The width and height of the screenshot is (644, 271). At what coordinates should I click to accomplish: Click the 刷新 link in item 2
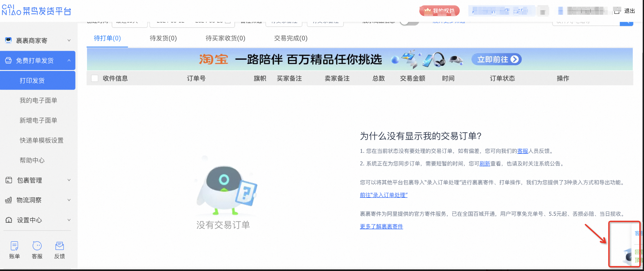tap(485, 163)
